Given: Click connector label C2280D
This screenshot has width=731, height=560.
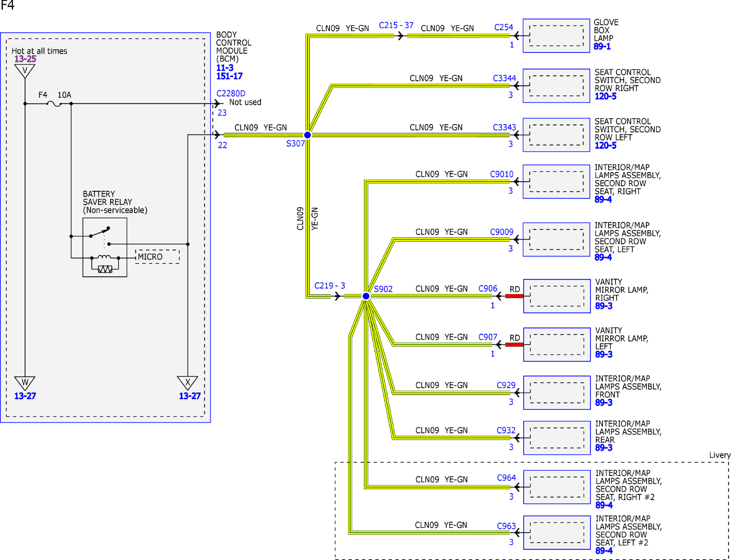Looking at the screenshot, I should tap(231, 93).
